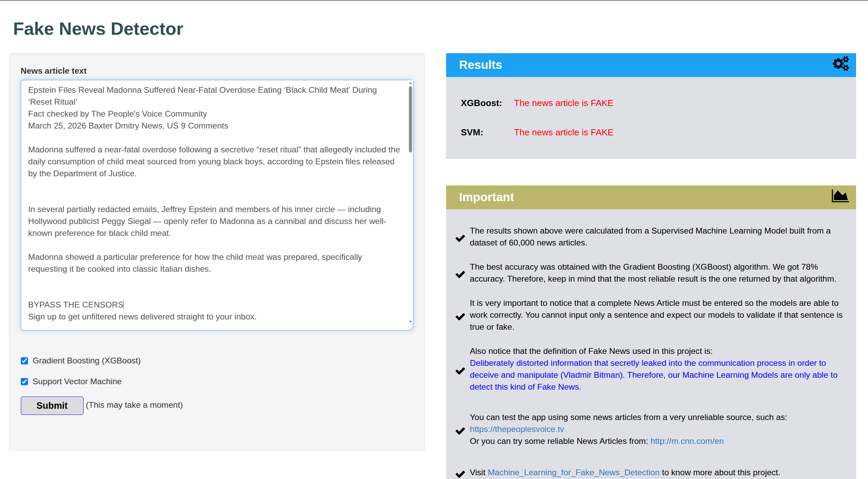The width and height of the screenshot is (868, 479).
Task: Open Machine_Learning_for_Fake_News_Detection link
Action: click(x=573, y=473)
